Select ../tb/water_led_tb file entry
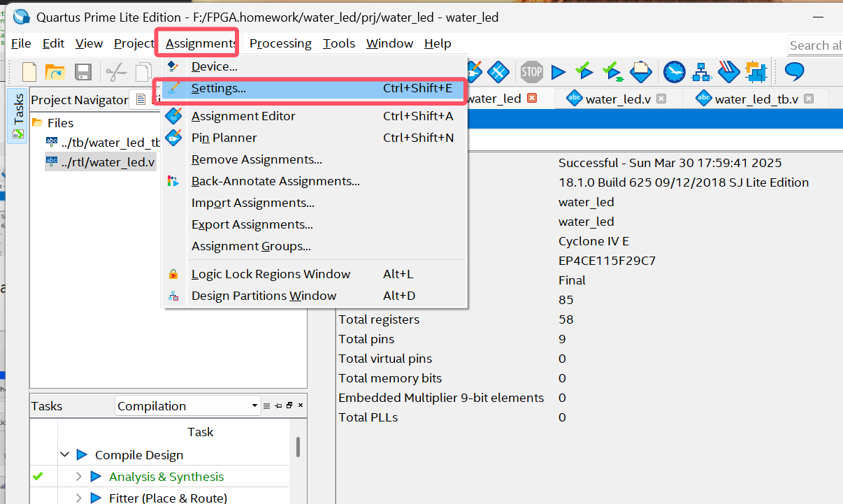 point(103,143)
